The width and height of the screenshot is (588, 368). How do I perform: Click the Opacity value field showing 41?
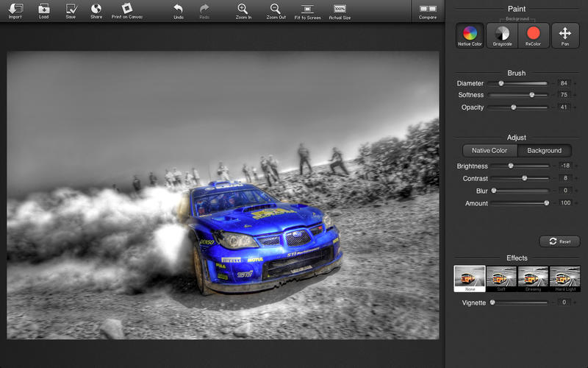click(x=564, y=107)
